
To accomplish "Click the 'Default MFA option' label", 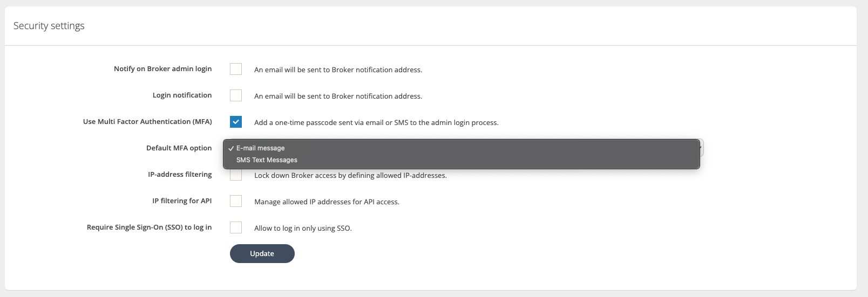I will coord(179,148).
